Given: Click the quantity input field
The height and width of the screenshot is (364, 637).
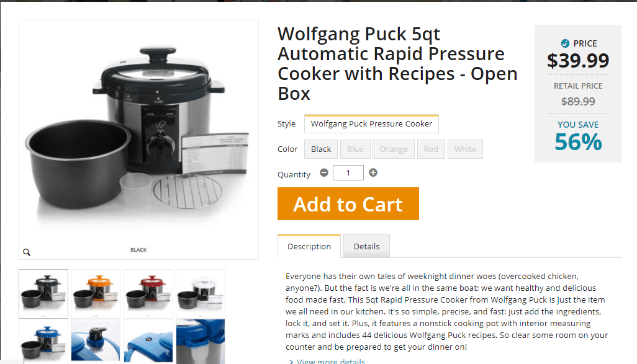Looking at the screenshot, I should point(348,172).
